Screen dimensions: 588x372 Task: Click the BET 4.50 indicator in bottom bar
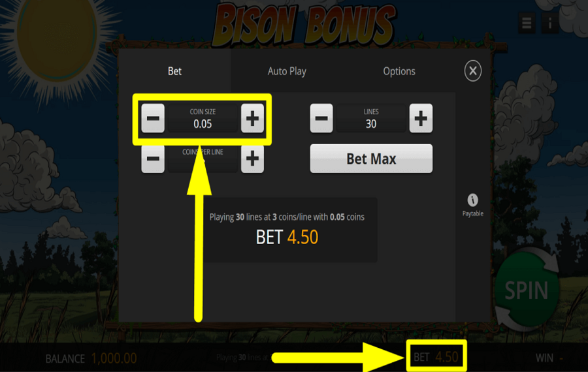(436, 358)
